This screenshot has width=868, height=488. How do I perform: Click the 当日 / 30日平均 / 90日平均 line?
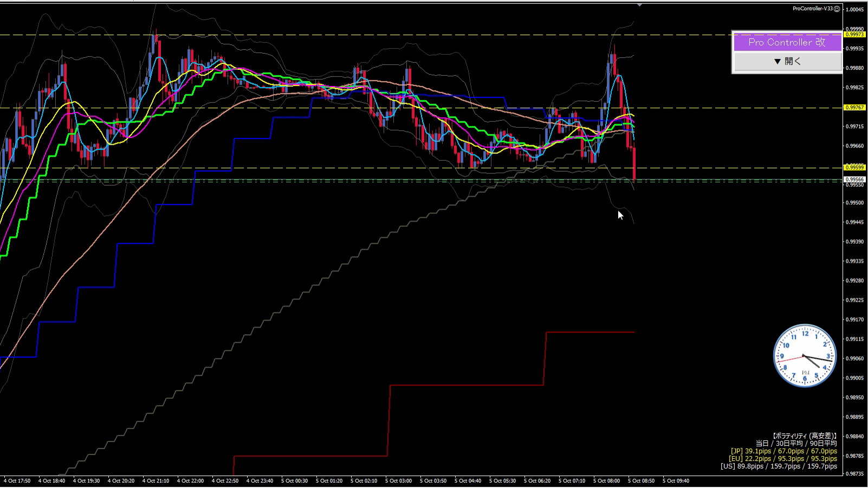(796, 444)
